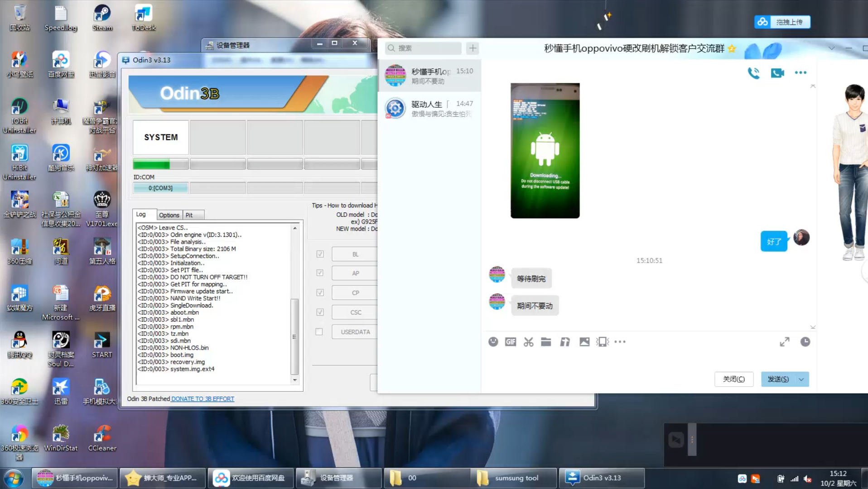Click the CSC file button
Viewport: 868px width, 489px height.
click(355, 312)
